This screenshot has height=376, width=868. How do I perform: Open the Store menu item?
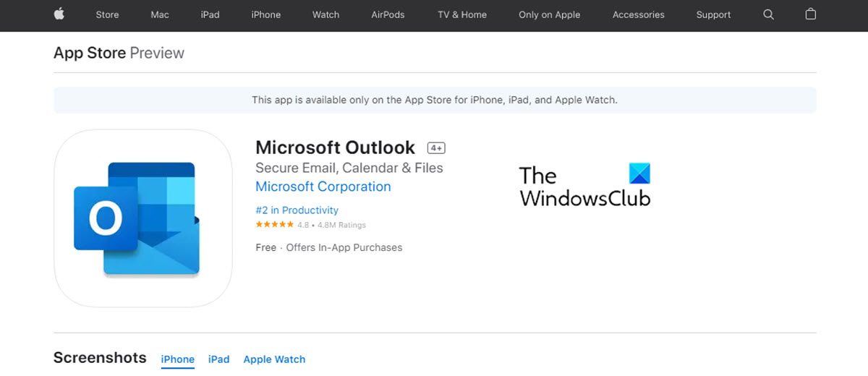point(108,14)
